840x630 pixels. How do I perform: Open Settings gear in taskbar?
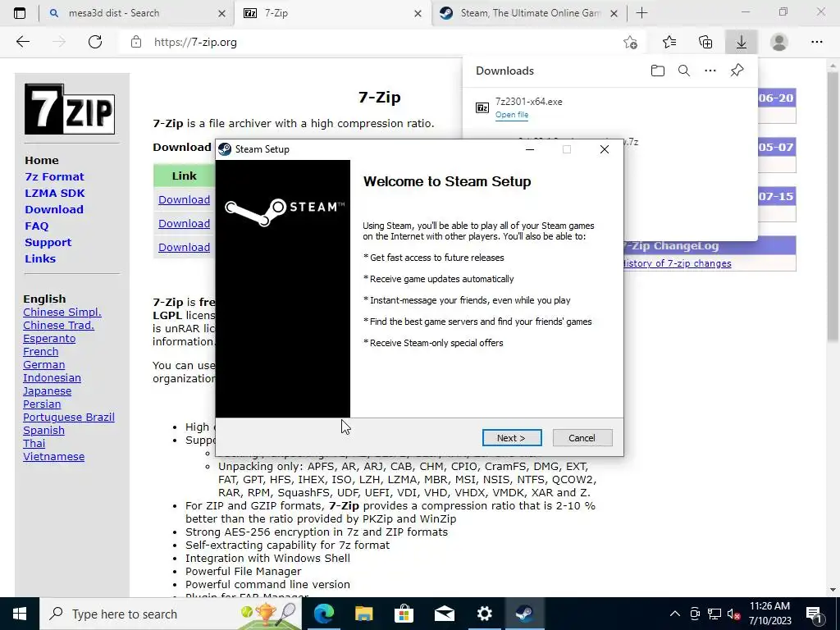(484, 614)
